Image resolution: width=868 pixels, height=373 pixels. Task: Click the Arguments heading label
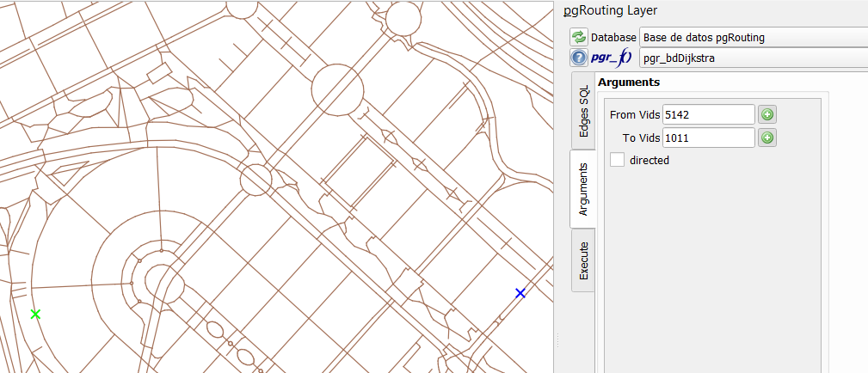click(x=629, y=83)
